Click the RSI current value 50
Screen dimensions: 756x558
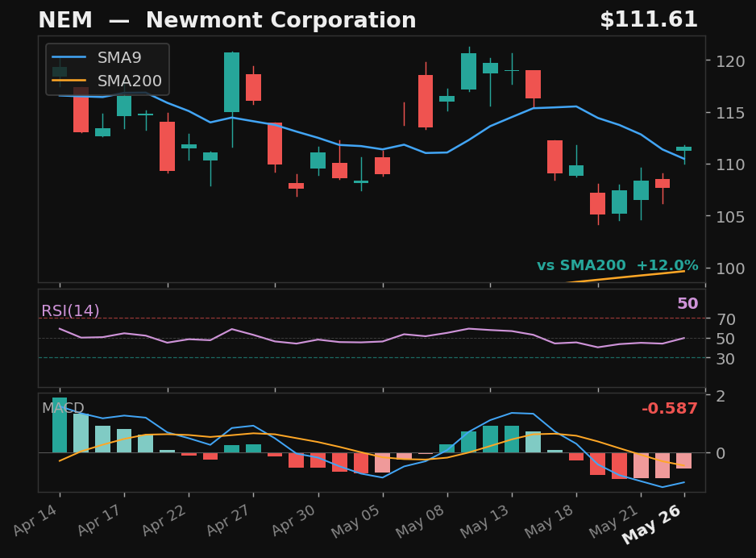pos(687,303)
